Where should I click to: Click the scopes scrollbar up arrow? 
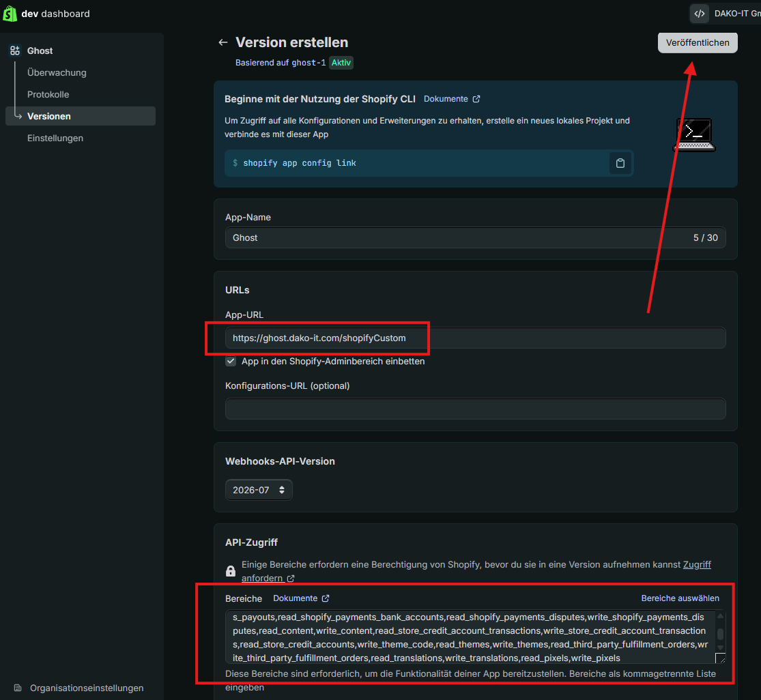(720, 615)
